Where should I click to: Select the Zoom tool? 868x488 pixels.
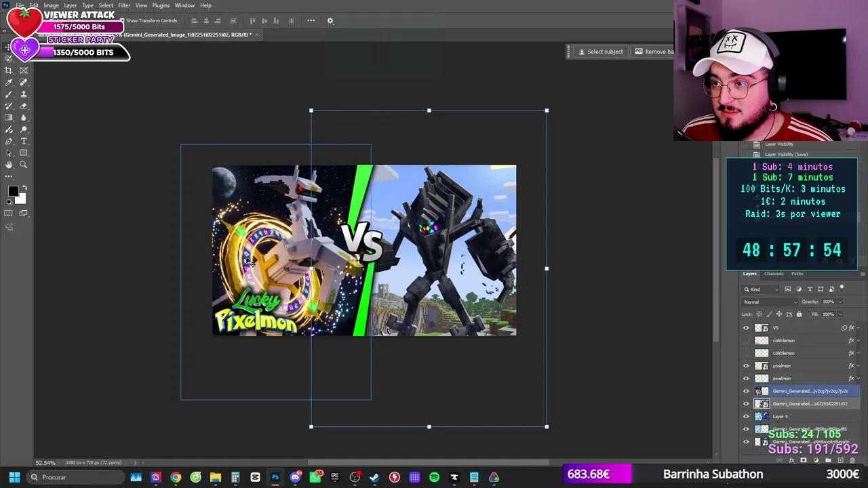pos(24,165)
